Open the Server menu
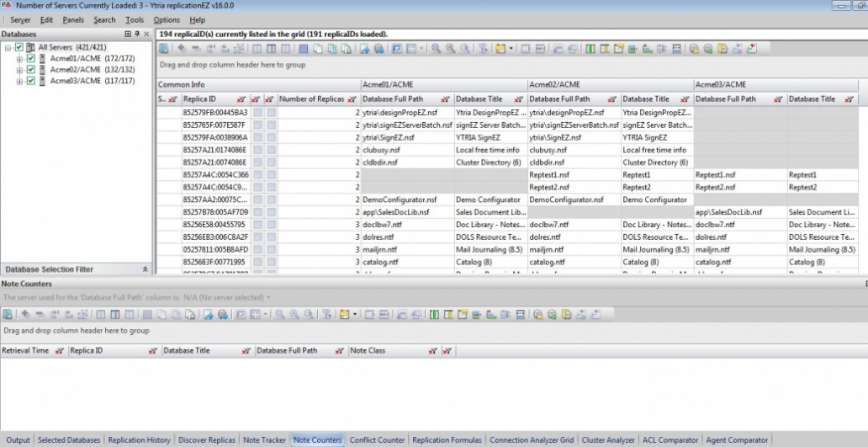This screenshot has height=447, width=868. (x=20, y=20)
